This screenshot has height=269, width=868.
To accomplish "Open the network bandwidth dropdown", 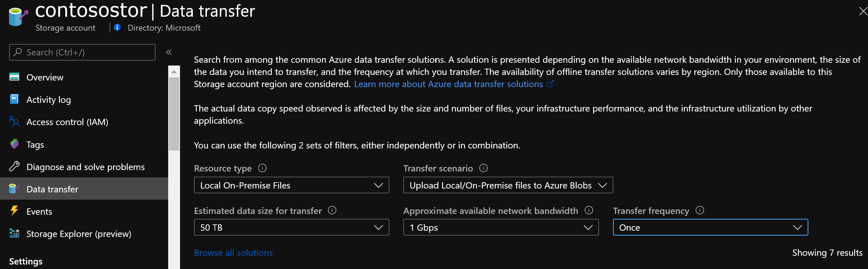I will 500,227.
